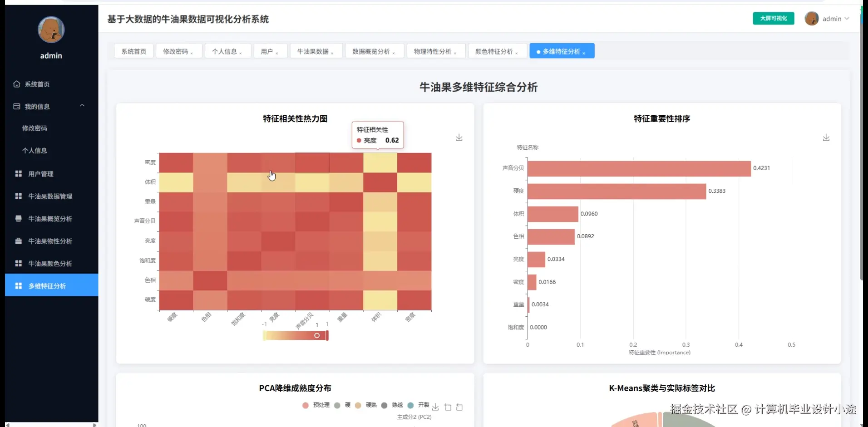Click the 硬度 importance bar

point(616,191)
